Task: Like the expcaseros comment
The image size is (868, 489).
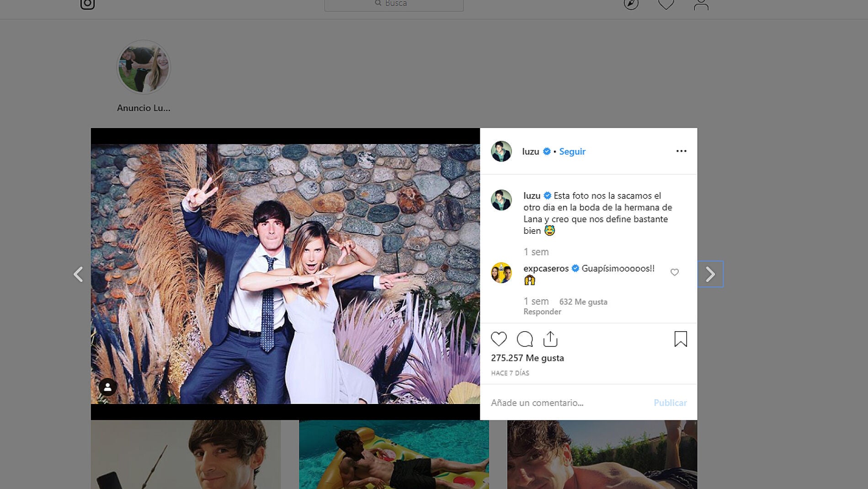Action: click(674, 272)
